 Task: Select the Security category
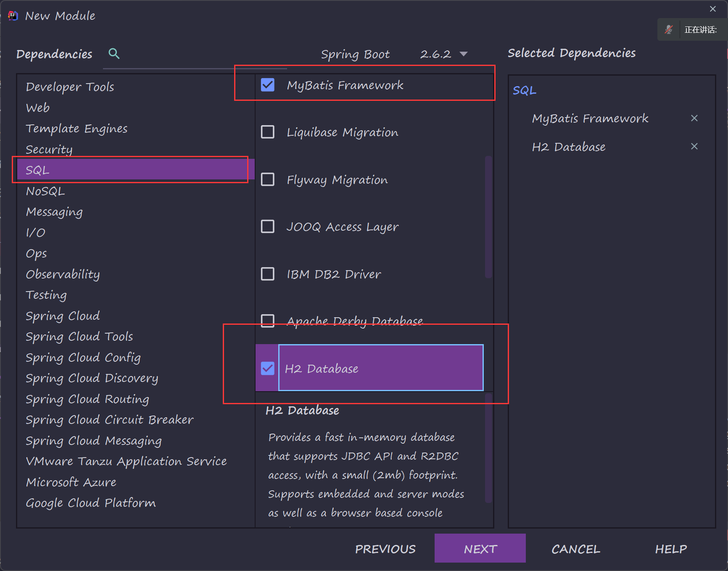(49, 150)
